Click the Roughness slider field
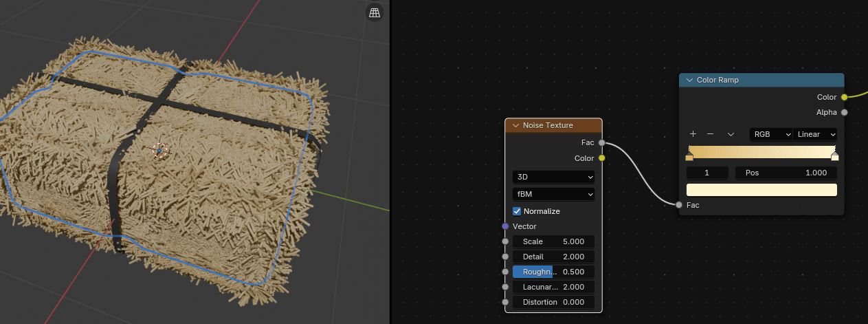Viewport: 868px width, 324px height. point(553,272)
